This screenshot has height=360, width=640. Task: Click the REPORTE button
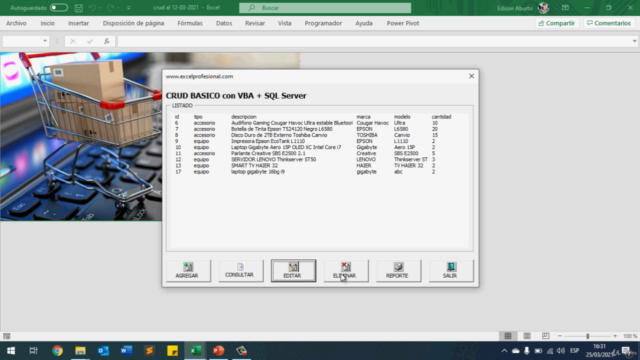click(398, 270)
